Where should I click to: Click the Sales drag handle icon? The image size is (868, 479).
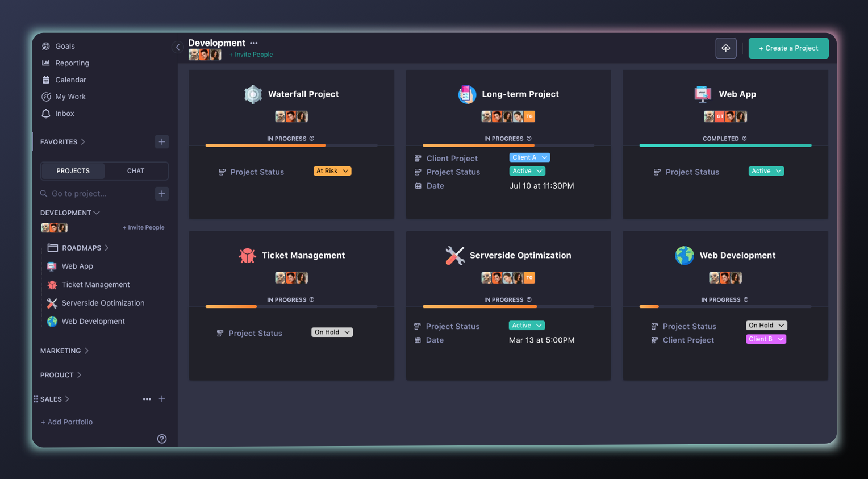tap(36, 399)
